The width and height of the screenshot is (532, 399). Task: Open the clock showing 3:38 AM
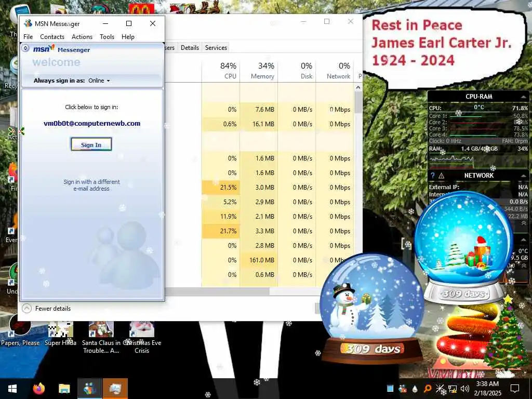pos(487,389)
